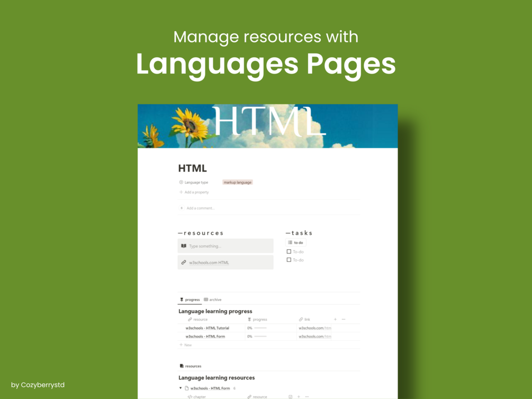Click the link icon beside w3schools.com HTML

coord(184,262)
